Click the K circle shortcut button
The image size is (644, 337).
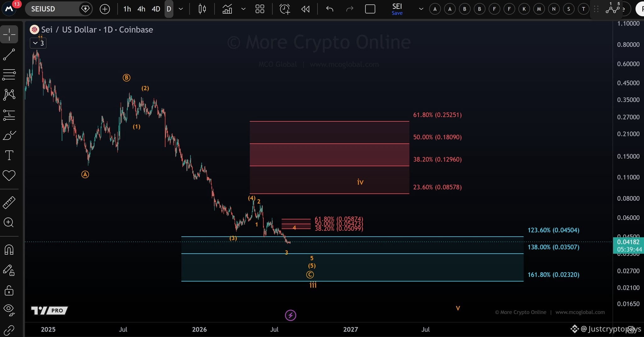tap(524, 9)
